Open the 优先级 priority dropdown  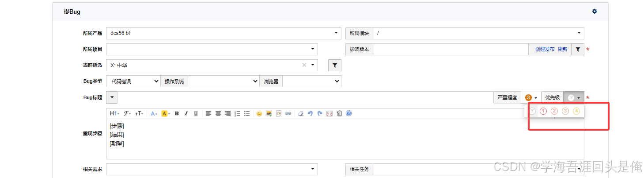574,97
